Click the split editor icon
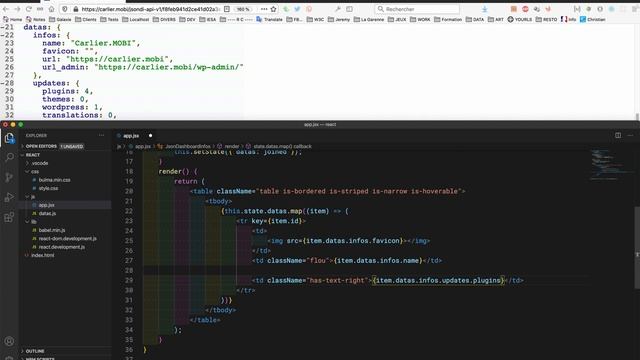 (x=618, y=136)
